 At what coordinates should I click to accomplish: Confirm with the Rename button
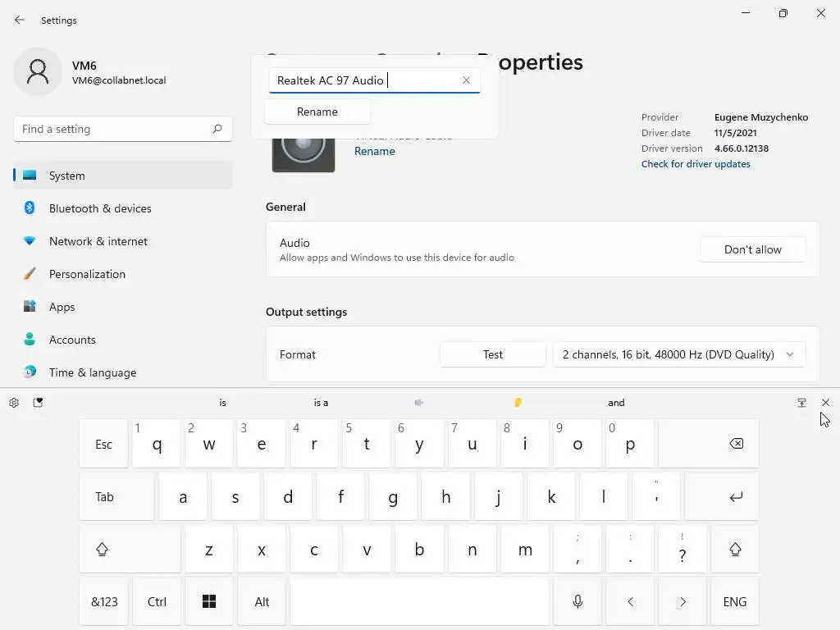[317, 112]
